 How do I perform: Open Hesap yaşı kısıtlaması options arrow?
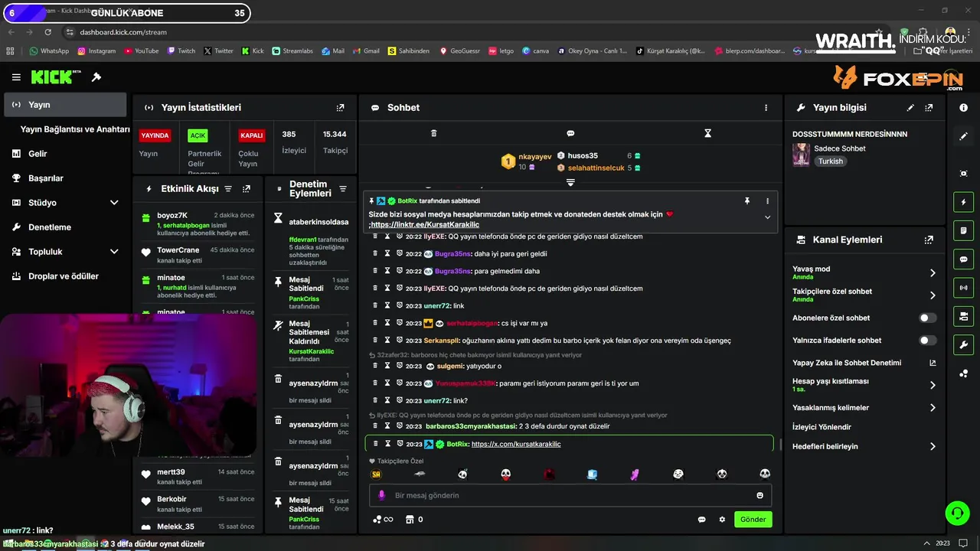click(933, 385)
